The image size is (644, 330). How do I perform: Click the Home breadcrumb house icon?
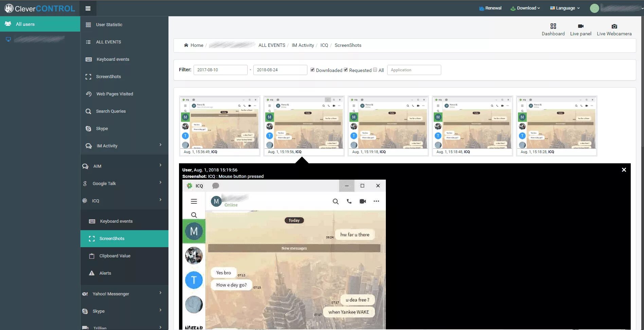186,45
